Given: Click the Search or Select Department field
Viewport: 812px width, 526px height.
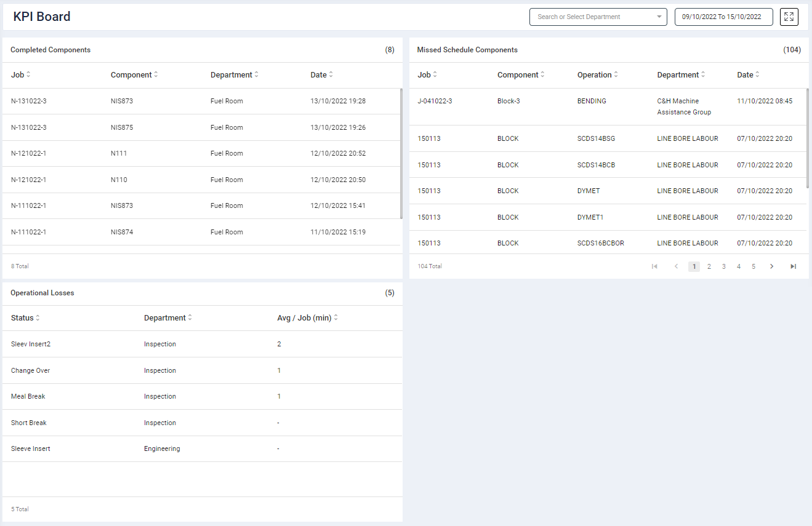Looking at the screenshot, I should (591, 17).
